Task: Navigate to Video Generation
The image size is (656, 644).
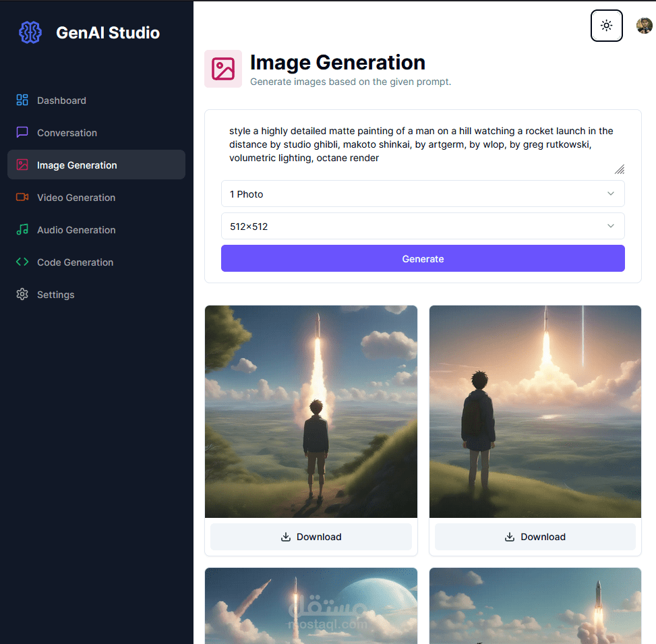Action: 96,198
